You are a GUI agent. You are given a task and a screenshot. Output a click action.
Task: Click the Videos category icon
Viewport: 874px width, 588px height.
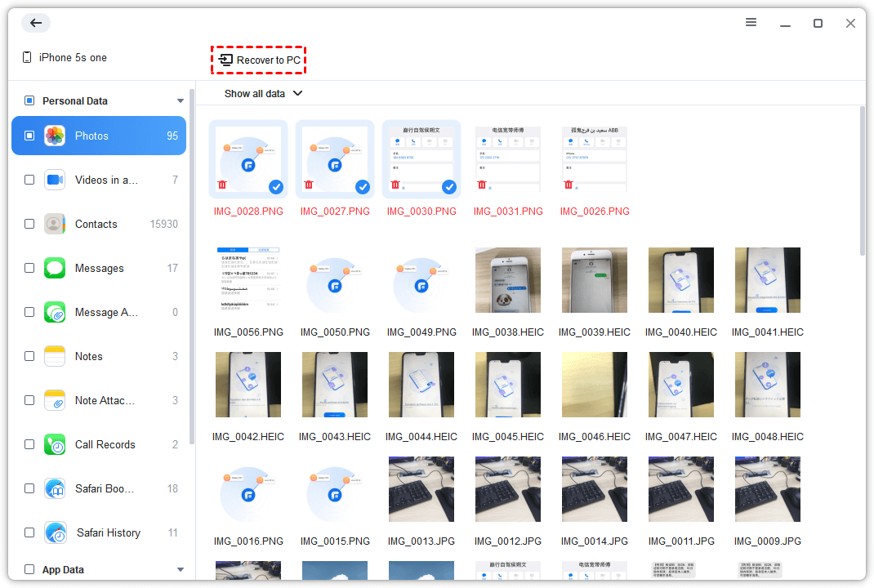(54, 179)
